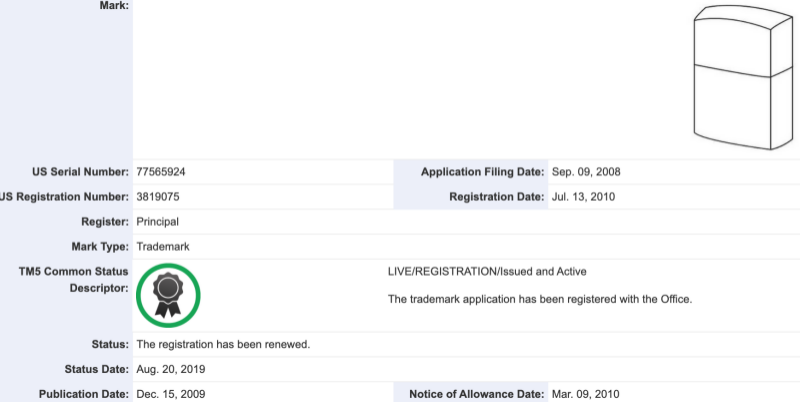Click the 'Status:' label
The height and width of the screenshot is (402, 800).
pyautogui.click(x=110, y=344)
